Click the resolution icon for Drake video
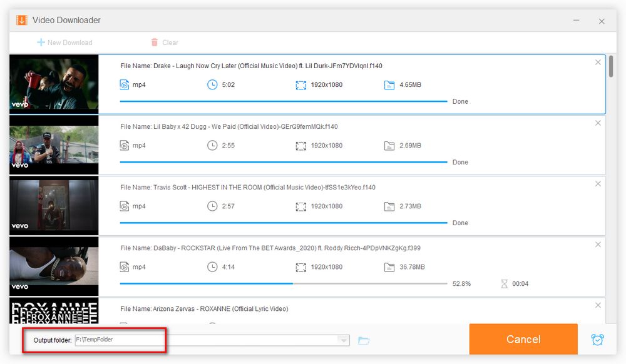This screenshot has width=626, height=364. point(300,85)
